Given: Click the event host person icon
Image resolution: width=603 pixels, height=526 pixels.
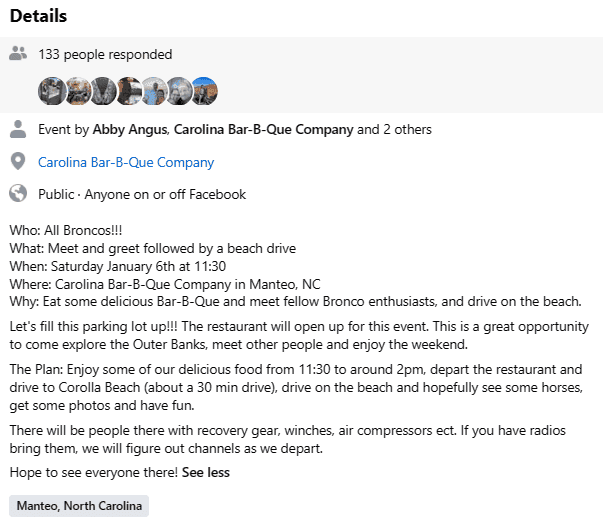Looking at the screenshot, I should coord(18,129).
